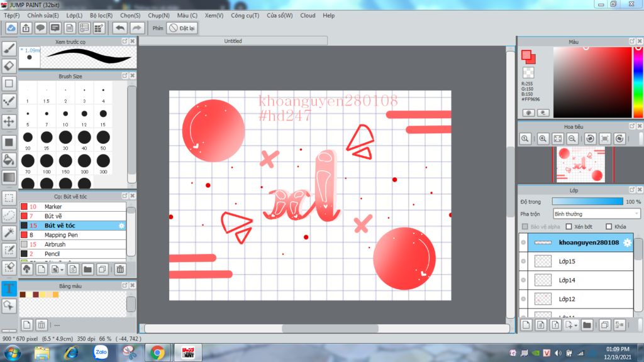
Task: Open Lớp(L) menu
Action: coord(74,16)
